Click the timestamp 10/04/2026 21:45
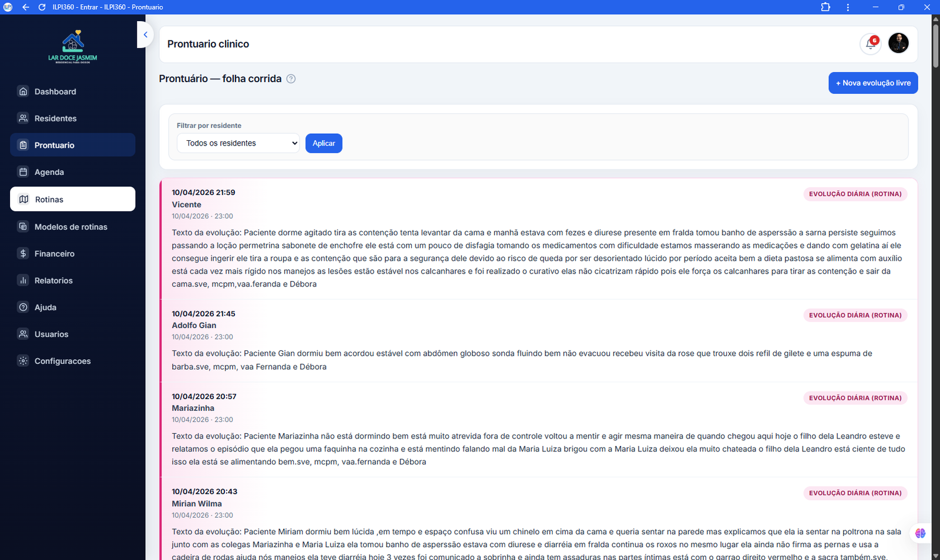 tap(203, 313)
